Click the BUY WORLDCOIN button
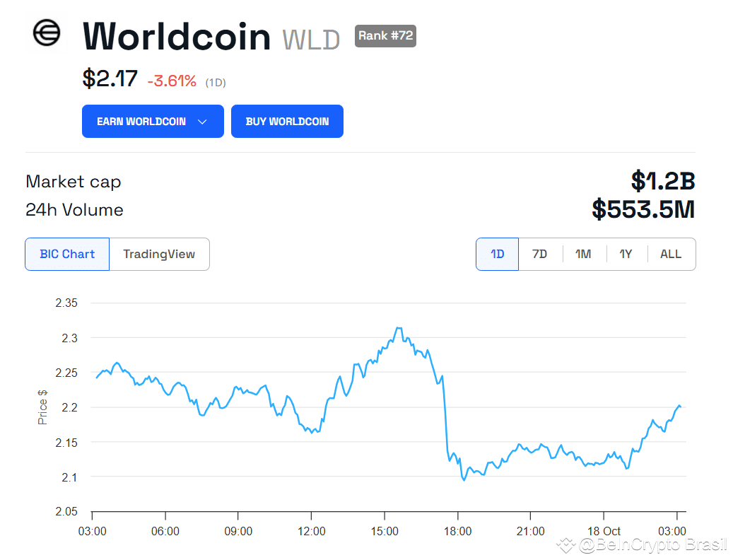Viewport: 733px width, 560px height. pyautogui.click(x=287, y=121)
